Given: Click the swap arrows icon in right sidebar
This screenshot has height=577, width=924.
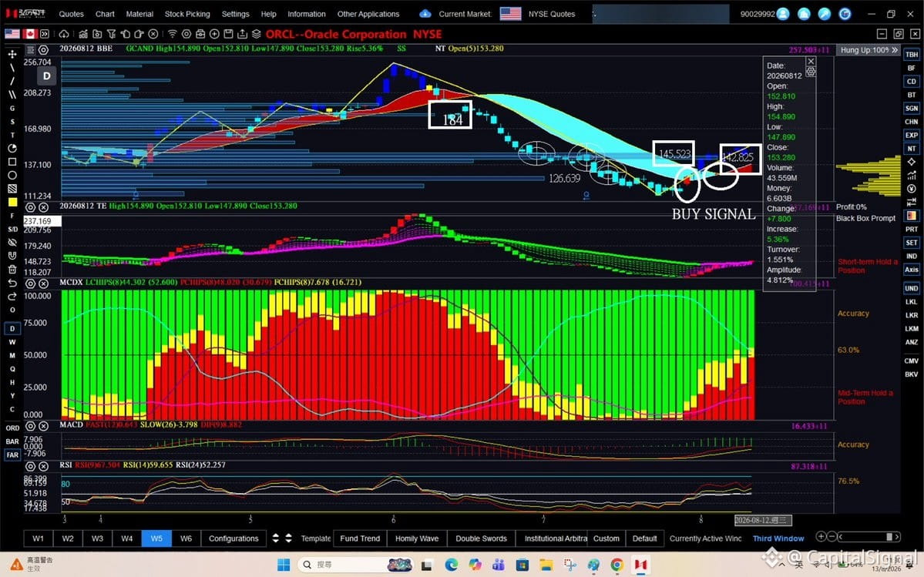Looking at the screenshot, I should pos(912,202).
